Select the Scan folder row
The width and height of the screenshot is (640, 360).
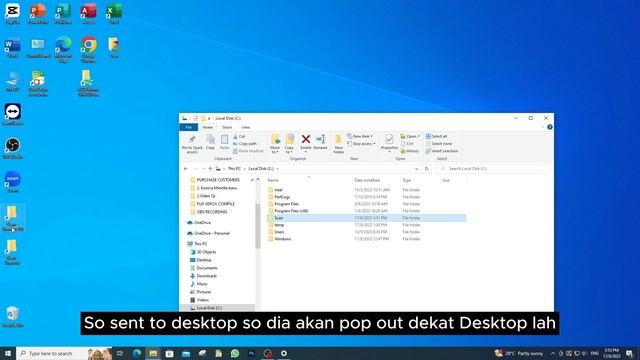pyautogui.click(x=366, y=218)
